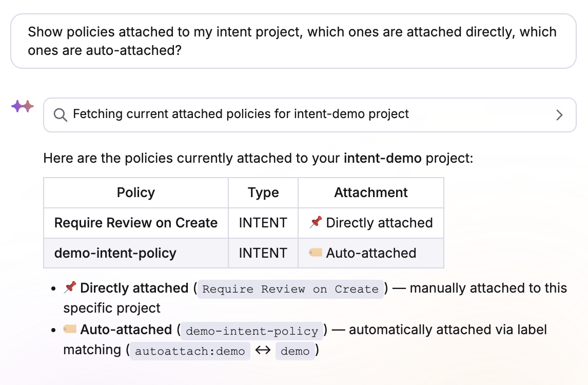The image size is (588, 385).
Task: Click 'Require Review on Create' code chip
Action: pos(290,290)
